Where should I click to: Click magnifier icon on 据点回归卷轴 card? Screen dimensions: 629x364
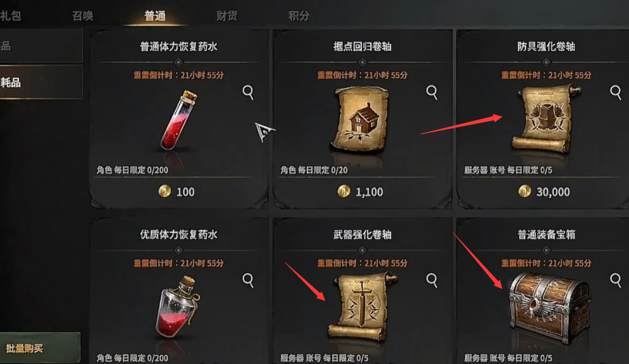(x=432, y=93)
